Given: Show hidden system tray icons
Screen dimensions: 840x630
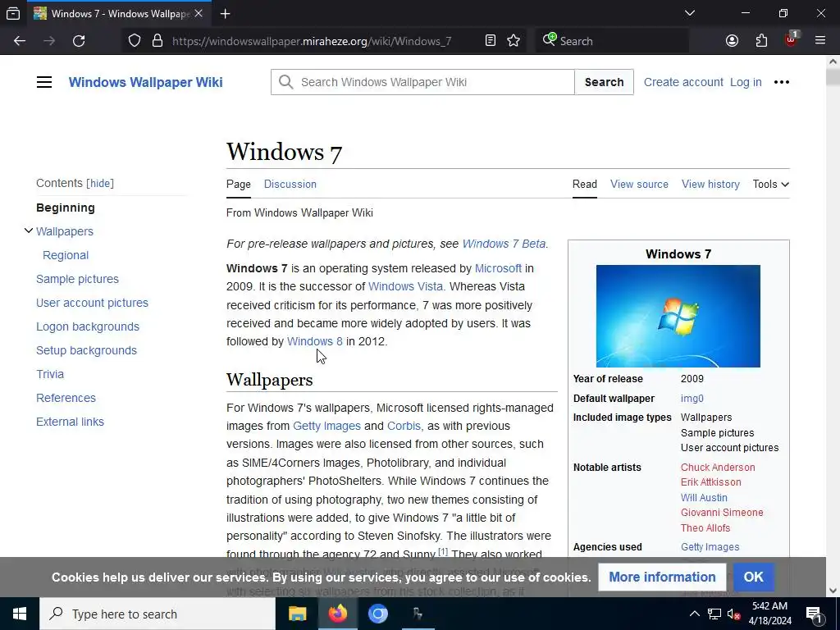Looking at the screenshot, I should (694, 614).
